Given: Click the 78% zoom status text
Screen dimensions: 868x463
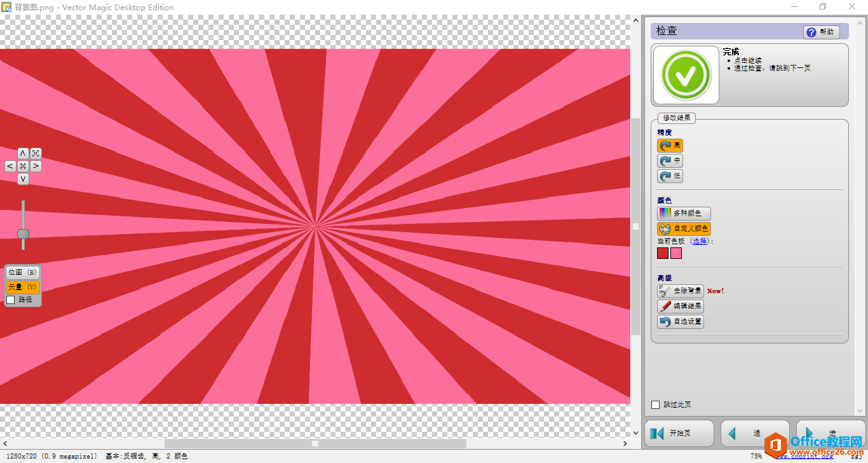Looking at the screenshot, I should click(x=756, y=456).
